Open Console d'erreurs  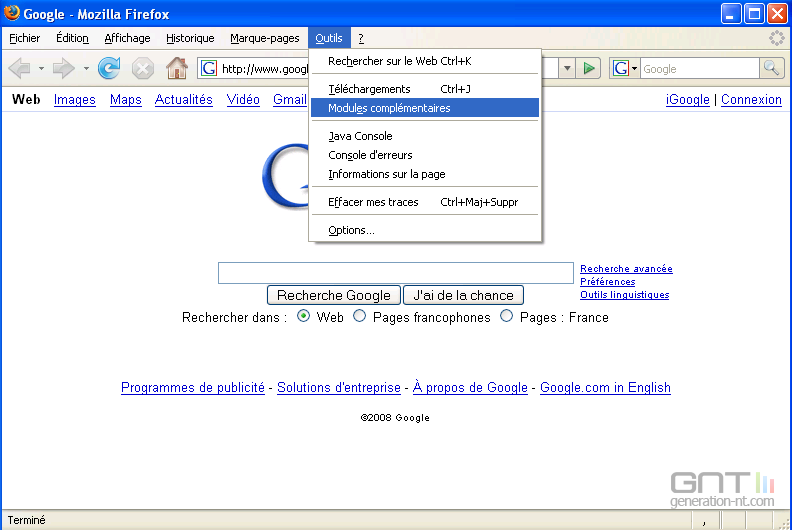pyautogui.click(x=425, y=155)
